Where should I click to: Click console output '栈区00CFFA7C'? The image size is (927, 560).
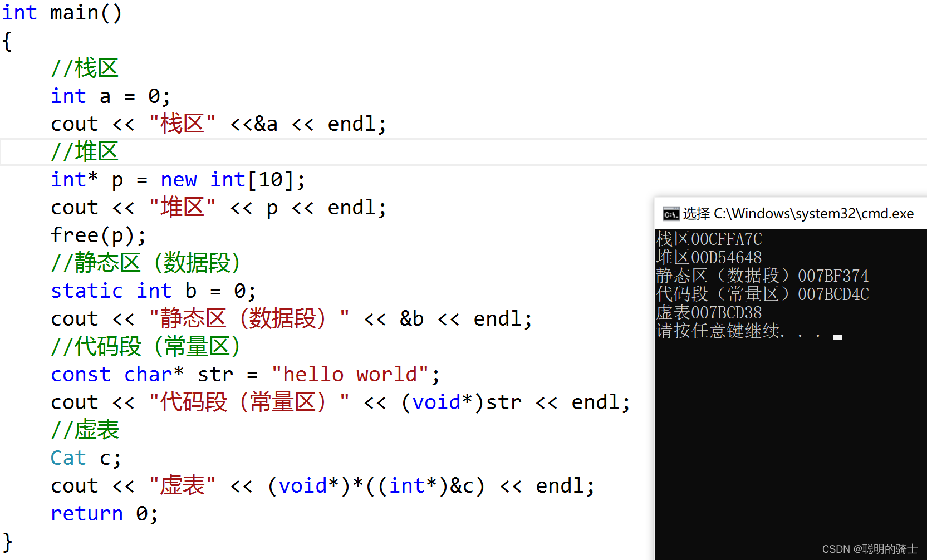(x=709, y=239)
